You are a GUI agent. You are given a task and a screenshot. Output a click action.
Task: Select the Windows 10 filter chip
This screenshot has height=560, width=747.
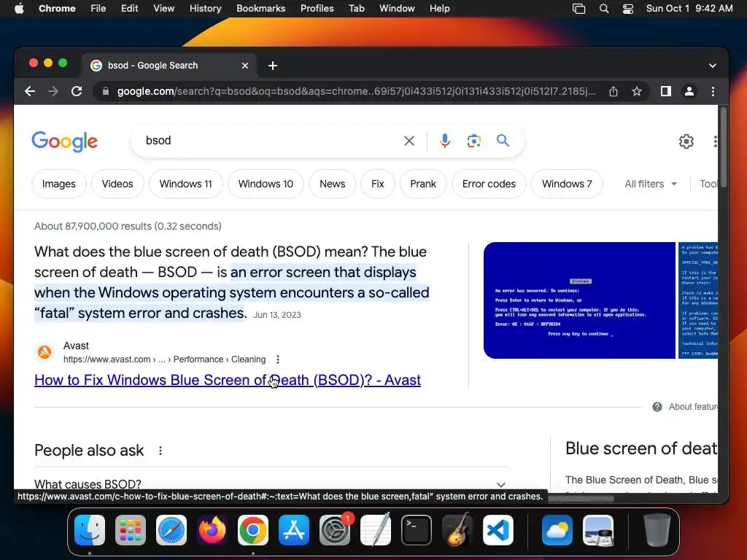click(266, 184)
